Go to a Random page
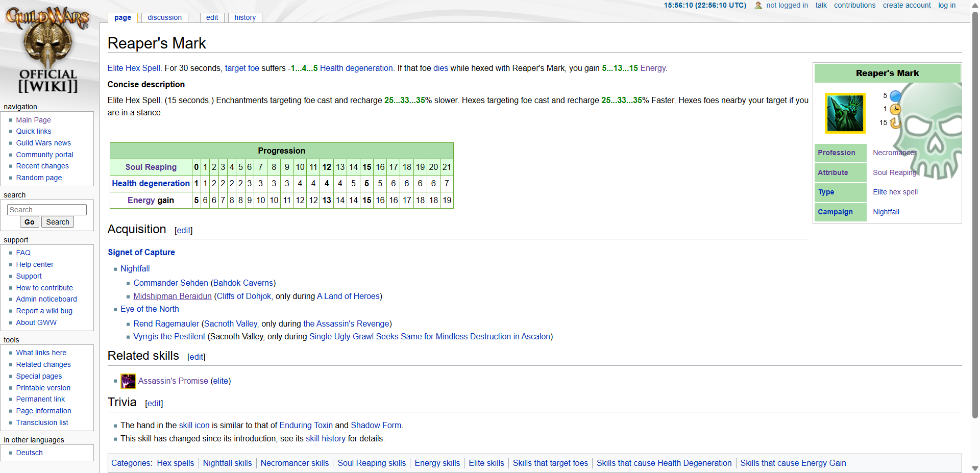 click(39, 178)
